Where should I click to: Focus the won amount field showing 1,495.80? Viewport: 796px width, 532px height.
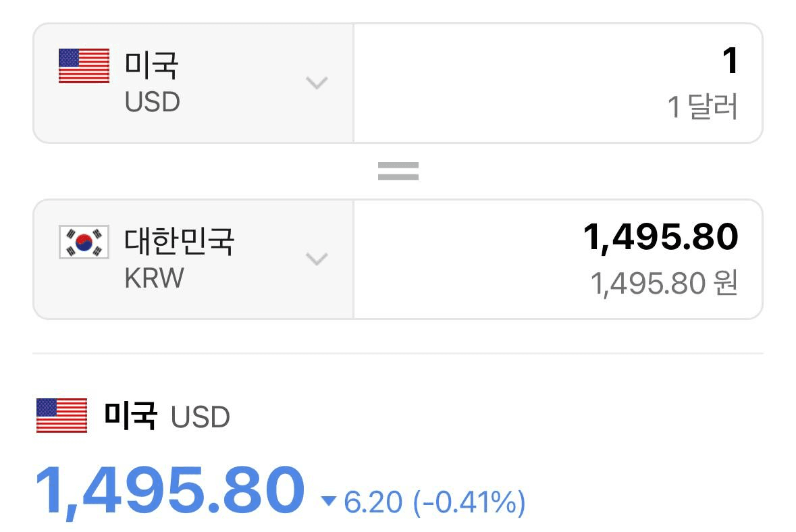pyautogui.click(x=558, y=259)
